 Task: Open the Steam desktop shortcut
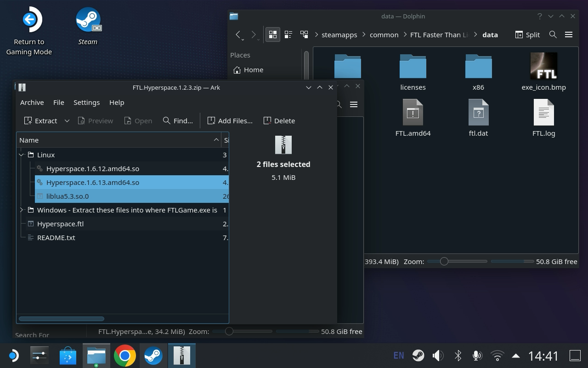coord(88,26)
